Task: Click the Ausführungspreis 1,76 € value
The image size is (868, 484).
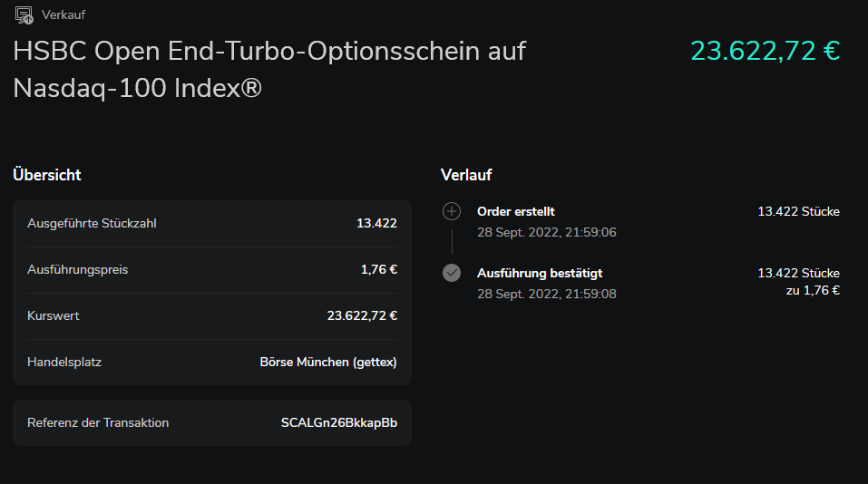Action: [x=378, y=269]
